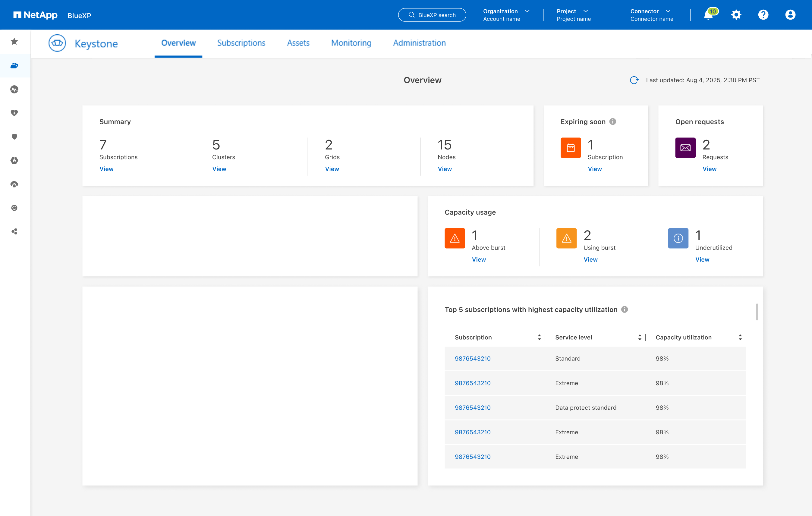Open the settings gear icon
Screen dimensions: 812x516
tap(736, 15)
